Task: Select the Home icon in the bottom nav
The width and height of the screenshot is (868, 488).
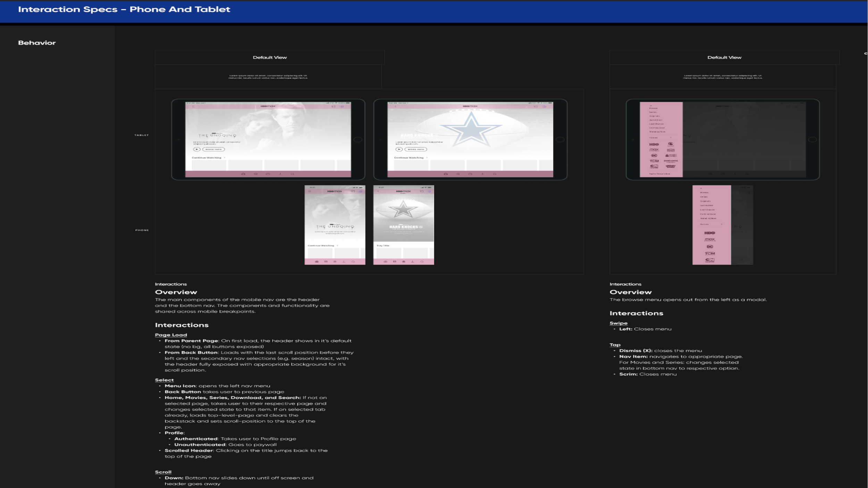Action: click(x=317, y=261)
